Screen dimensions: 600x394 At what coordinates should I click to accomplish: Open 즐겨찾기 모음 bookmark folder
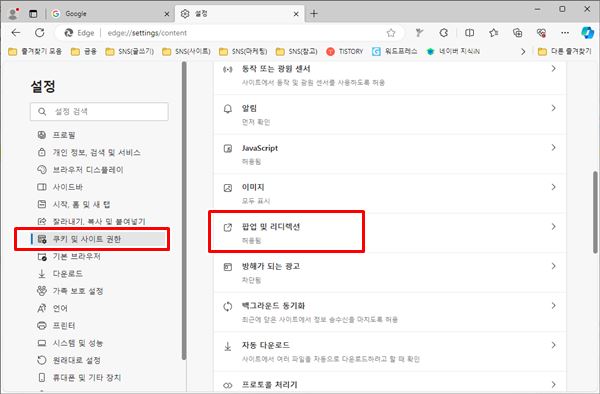tap(35, 52)
